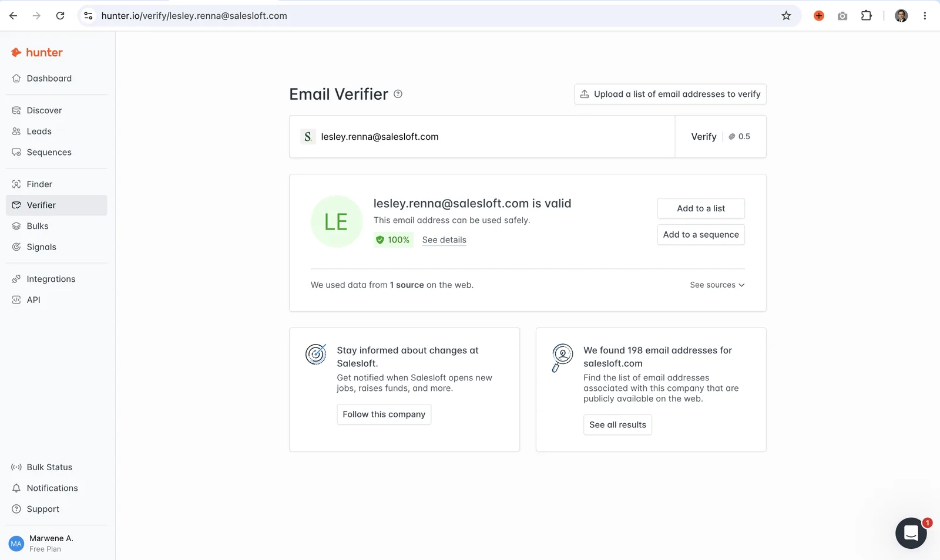Open the chat support widget
Image resolution: width=940 pixels, height=560 pixels.
[911, 533]
